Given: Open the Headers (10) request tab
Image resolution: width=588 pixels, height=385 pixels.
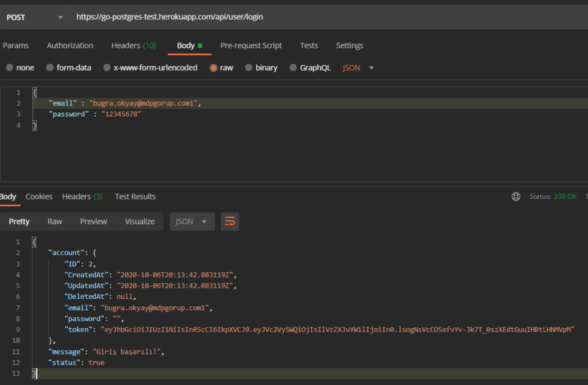Looking at the screenshot, I should [x=133, y=45].
